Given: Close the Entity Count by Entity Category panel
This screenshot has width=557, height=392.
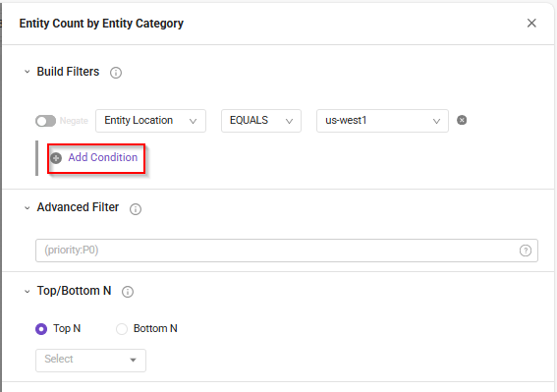Looking at the screenshot, I should [x=531, y=24].
